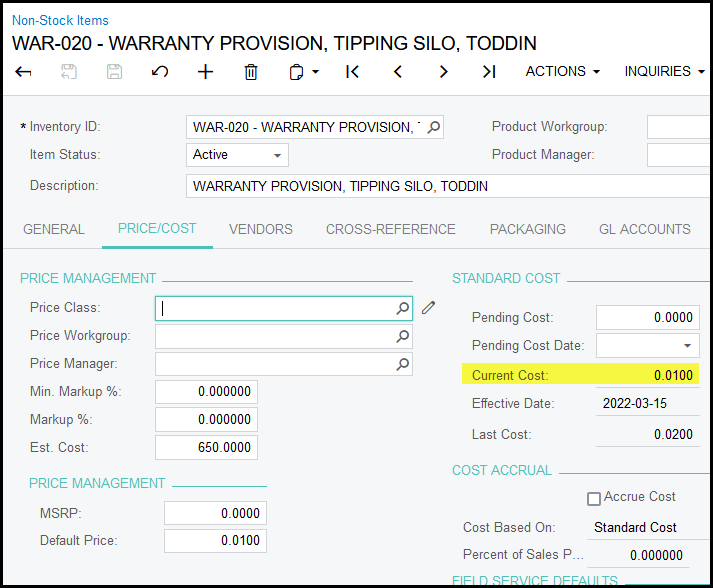713x588 pixels.
Task: Expand the Pending Cost Date picker
Action: tap(687, 346)
